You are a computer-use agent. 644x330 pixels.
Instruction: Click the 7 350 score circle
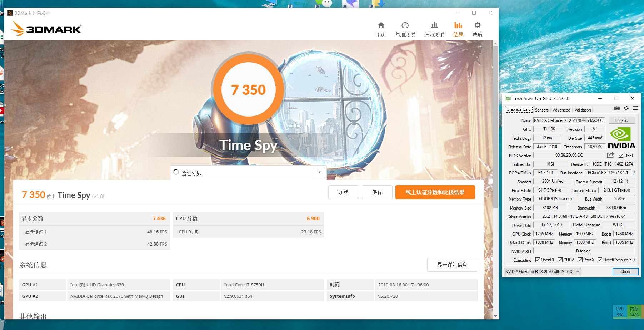249,89
